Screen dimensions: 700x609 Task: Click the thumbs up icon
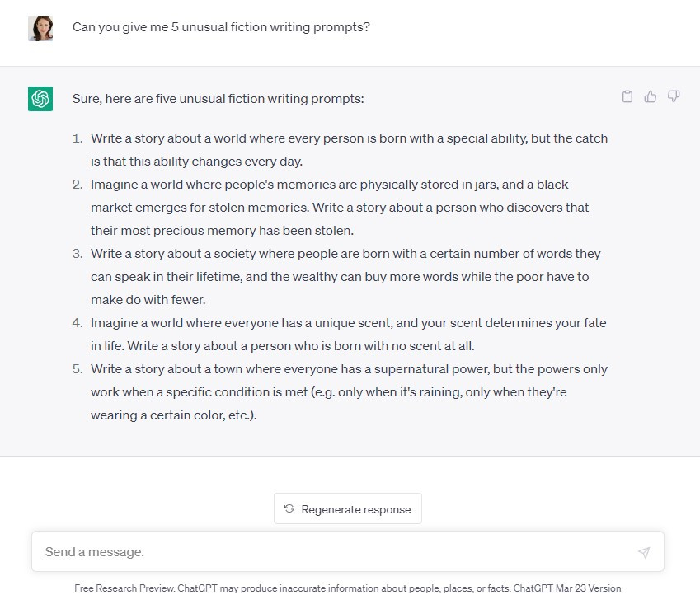(651, 96)
